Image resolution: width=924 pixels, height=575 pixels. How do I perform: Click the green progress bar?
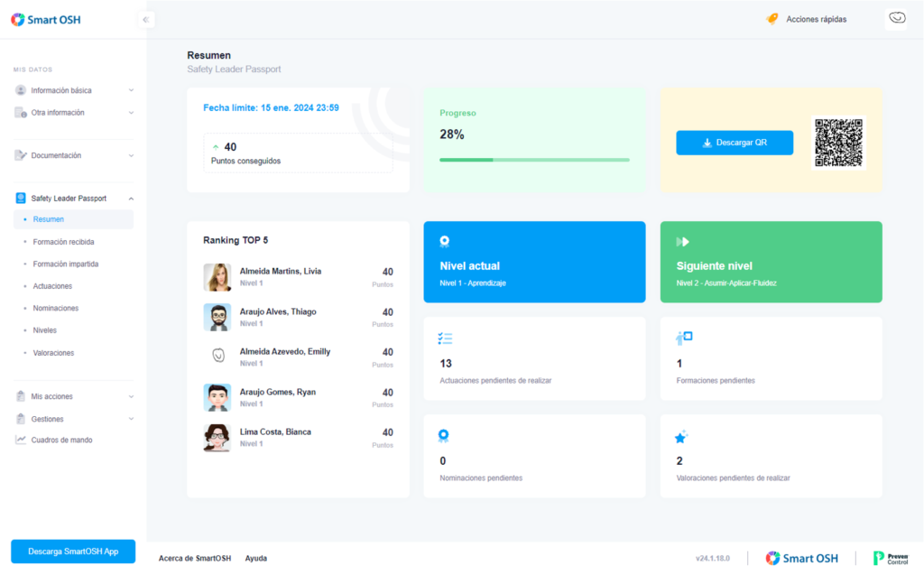[534, 160]
